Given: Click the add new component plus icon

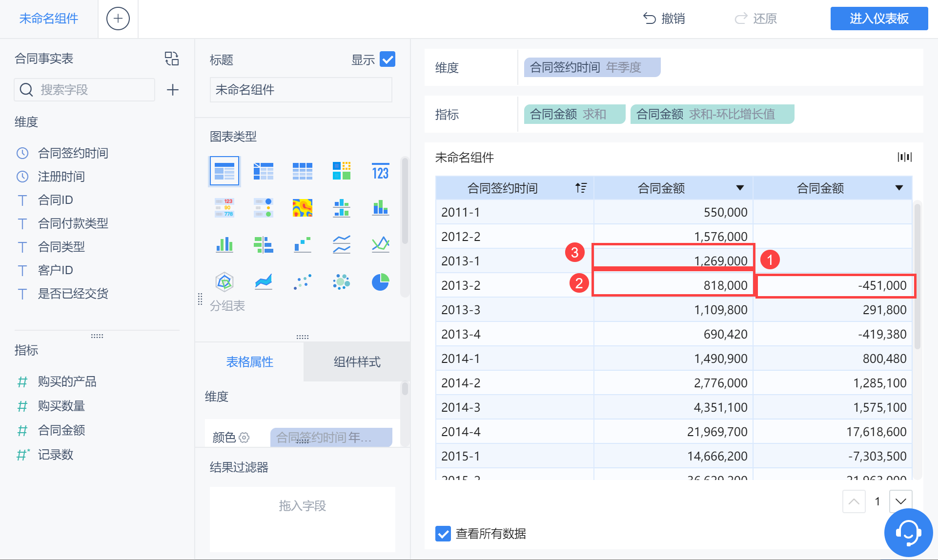Looking at the screenshot, I should click(x=118, y=19).
